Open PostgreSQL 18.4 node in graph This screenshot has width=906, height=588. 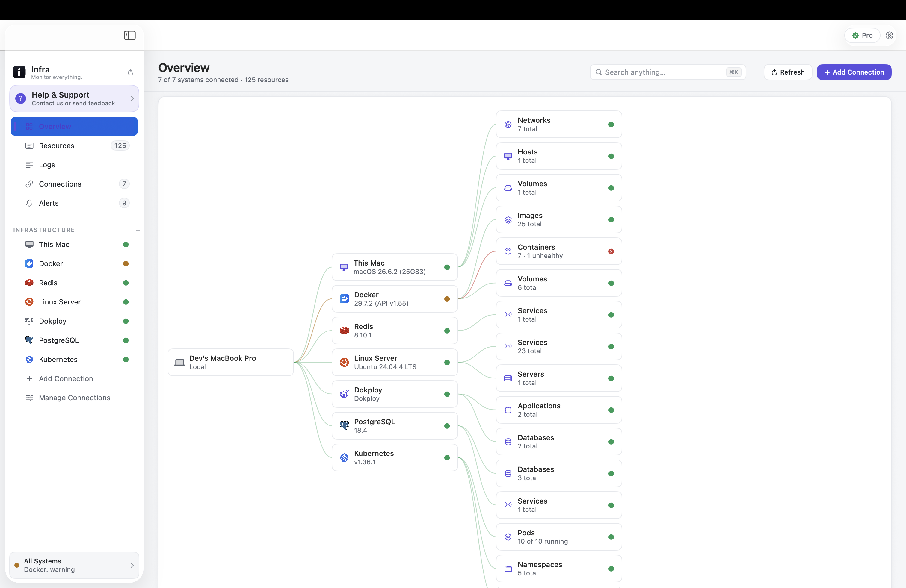(x=395, y=426)
